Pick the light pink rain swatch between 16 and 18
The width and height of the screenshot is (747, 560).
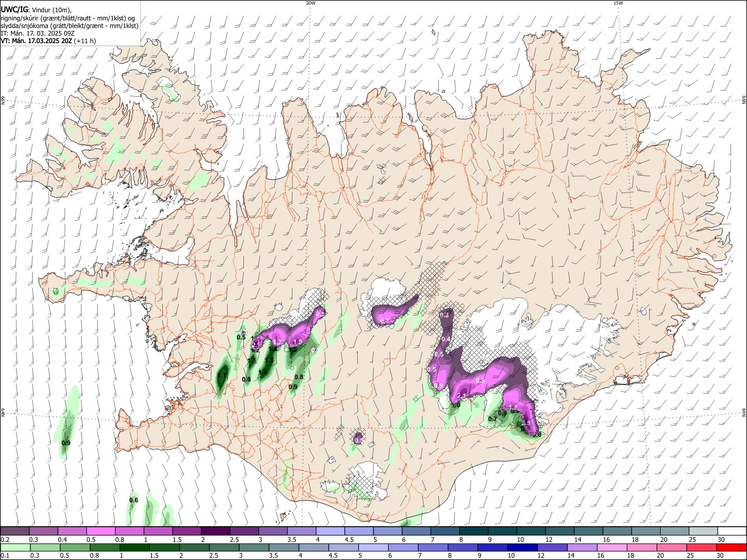[x=613, y=547]
